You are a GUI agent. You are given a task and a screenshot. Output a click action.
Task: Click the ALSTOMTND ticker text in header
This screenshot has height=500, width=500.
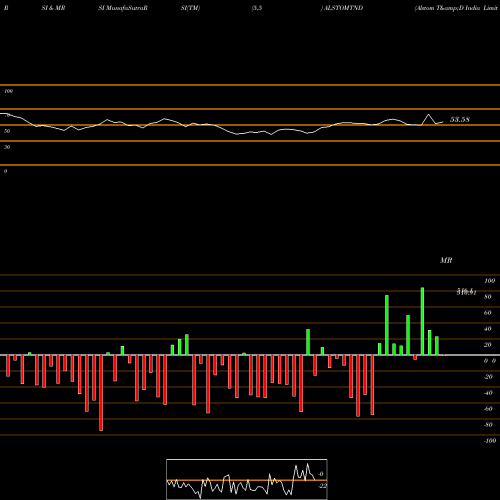click(x=343, y=8)
